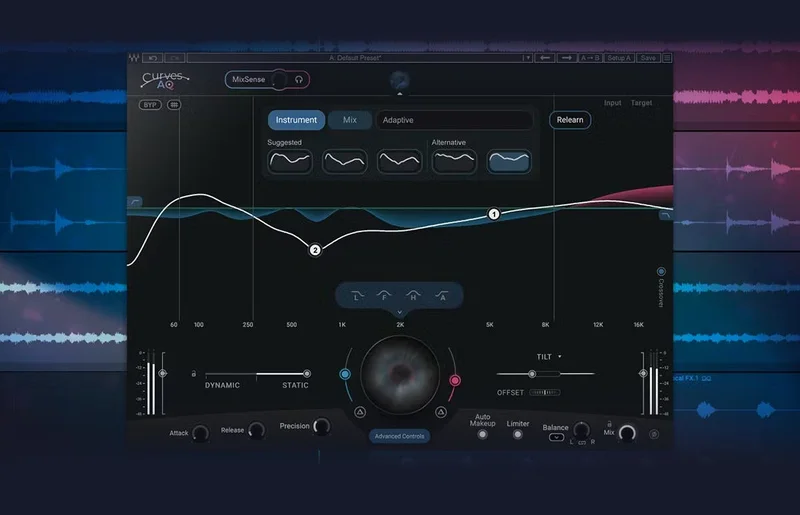
Task: Click the Save button in toolbar
Action: (648, 58)
